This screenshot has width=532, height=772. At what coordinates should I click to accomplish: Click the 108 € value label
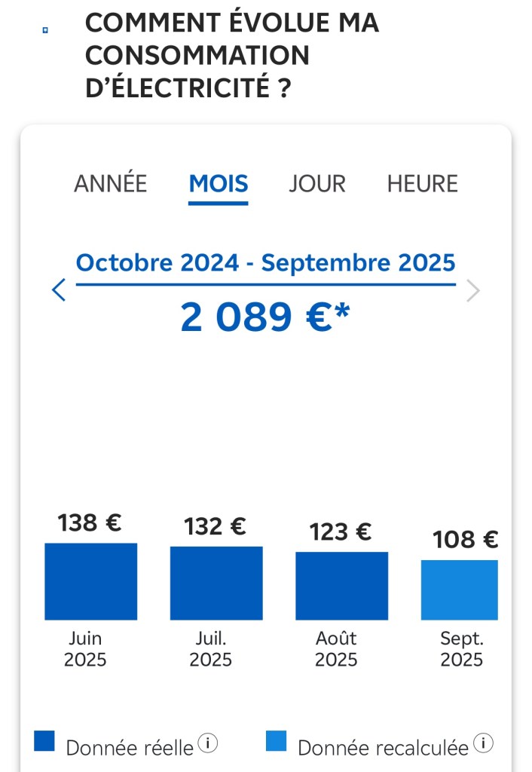[x=465, y=540]
